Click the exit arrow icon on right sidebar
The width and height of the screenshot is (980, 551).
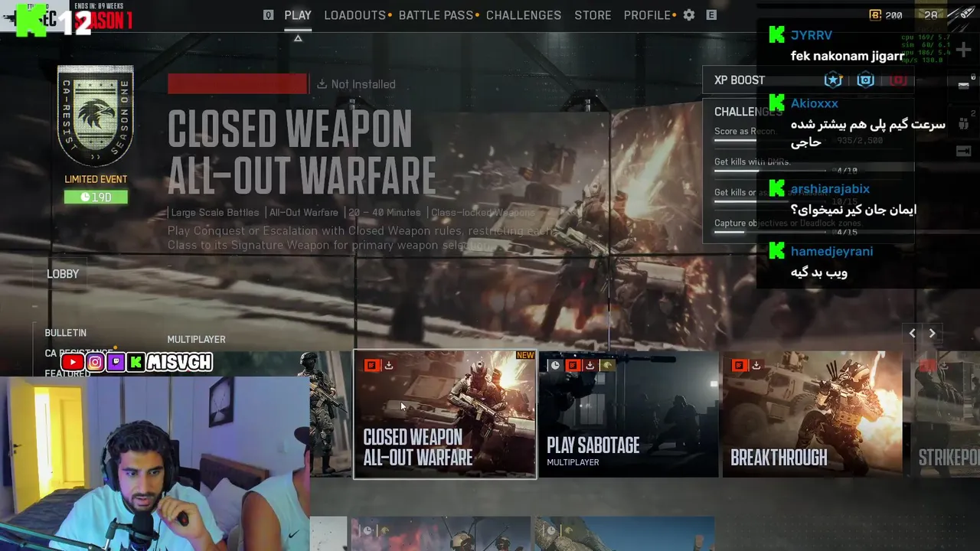[963, 151]
